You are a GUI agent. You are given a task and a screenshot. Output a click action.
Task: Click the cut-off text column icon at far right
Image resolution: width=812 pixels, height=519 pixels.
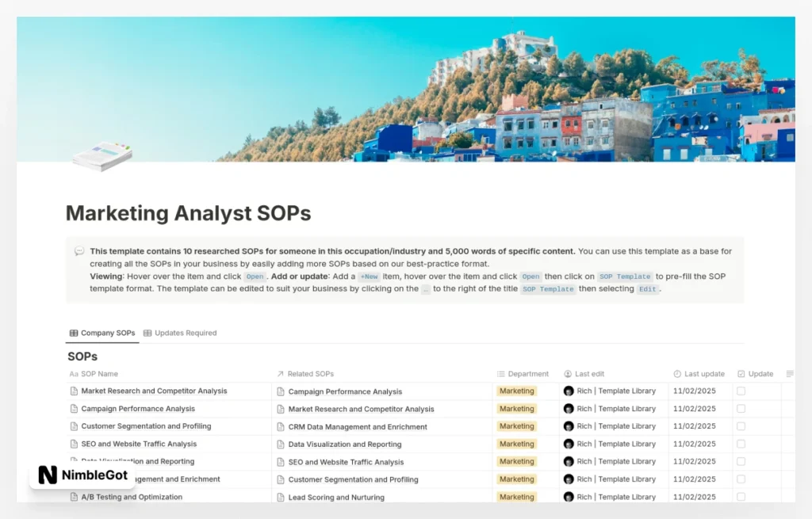click(790, 373)
